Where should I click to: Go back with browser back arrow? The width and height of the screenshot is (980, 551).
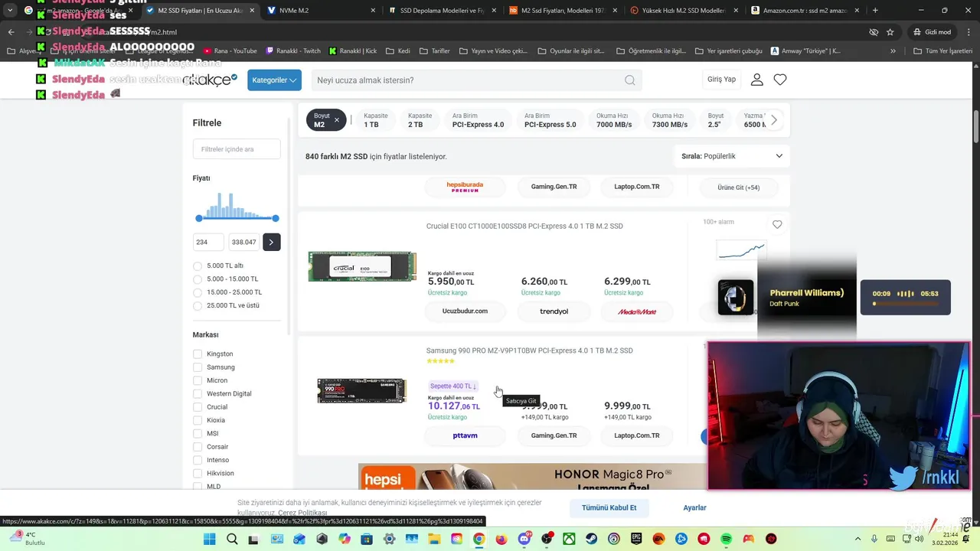[11, 32]
